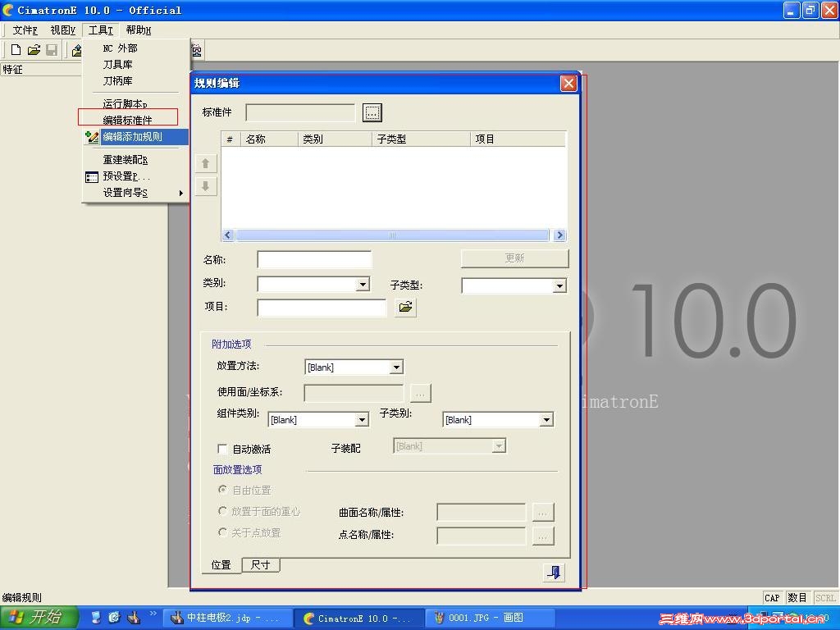Click the Internet Explorer quick launch icon

(x=113, y=618)
